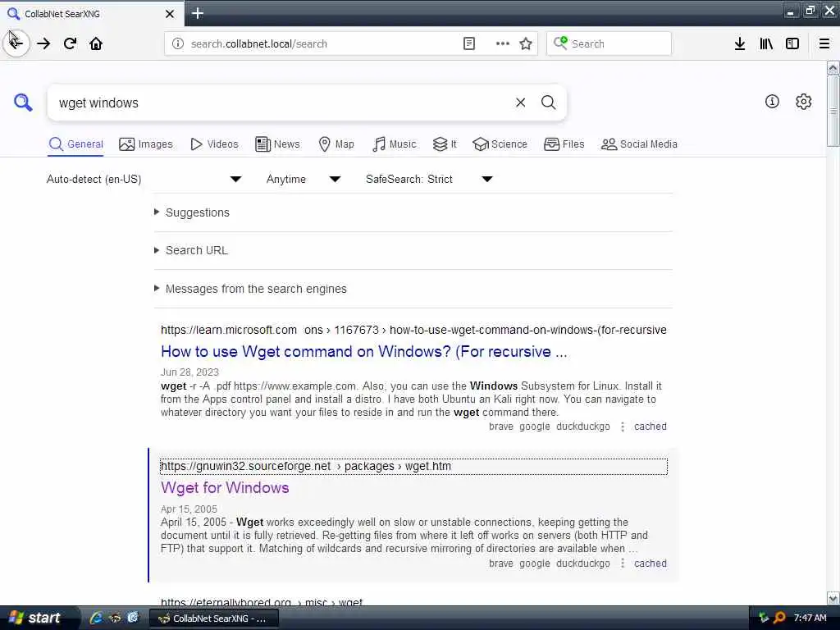Open the Anytime time range dropdown
This screenshot has height=630, width=840.
[304, 179]
